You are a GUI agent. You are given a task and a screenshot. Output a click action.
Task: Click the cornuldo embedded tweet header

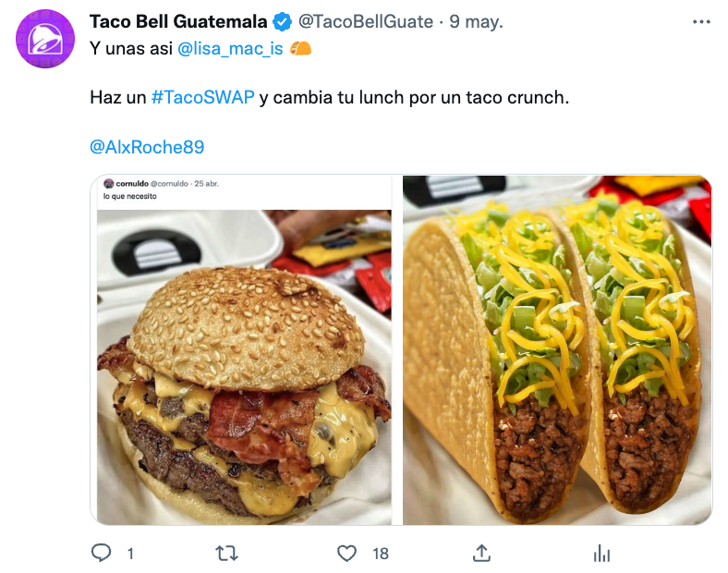161,183
